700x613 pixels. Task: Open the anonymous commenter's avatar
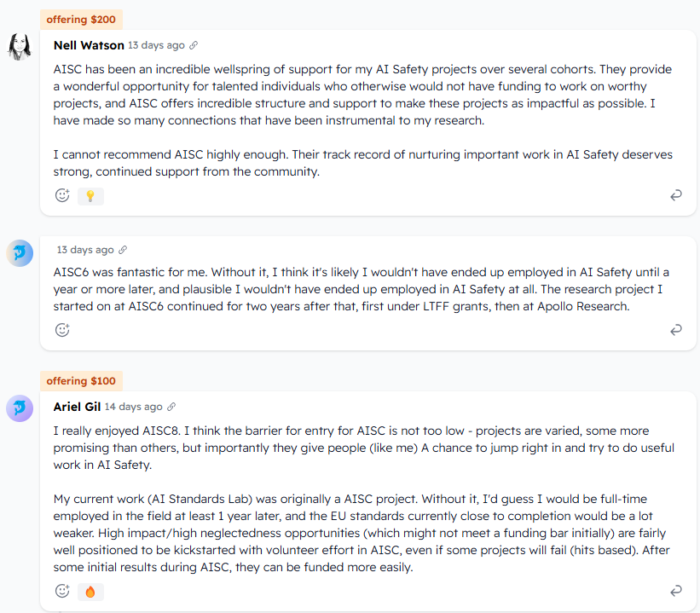click(x=20, y=253)
